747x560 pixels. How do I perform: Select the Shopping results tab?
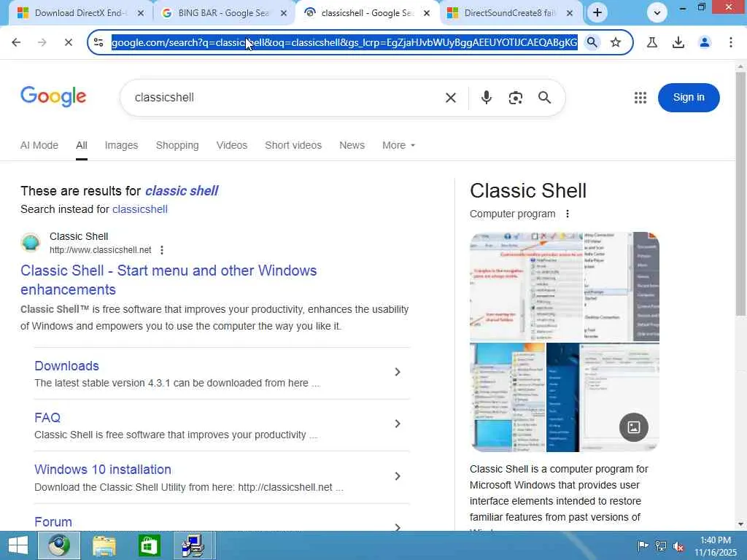[x=177, y=145]
